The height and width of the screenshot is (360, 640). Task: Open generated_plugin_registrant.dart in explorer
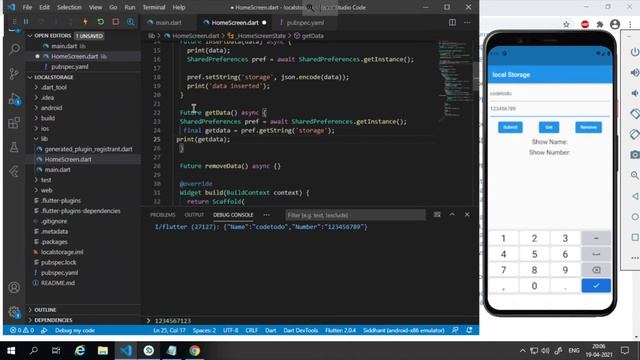(x=88, y=149)
